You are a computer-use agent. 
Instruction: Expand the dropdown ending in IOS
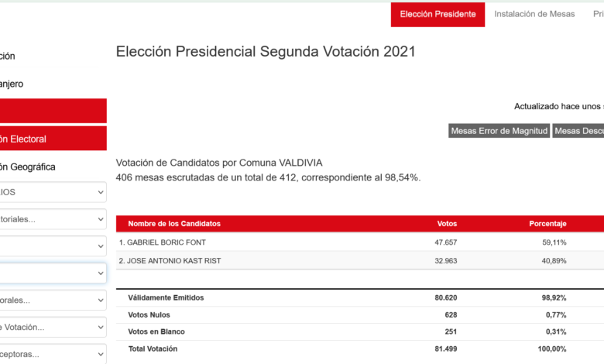click(53, 192)
